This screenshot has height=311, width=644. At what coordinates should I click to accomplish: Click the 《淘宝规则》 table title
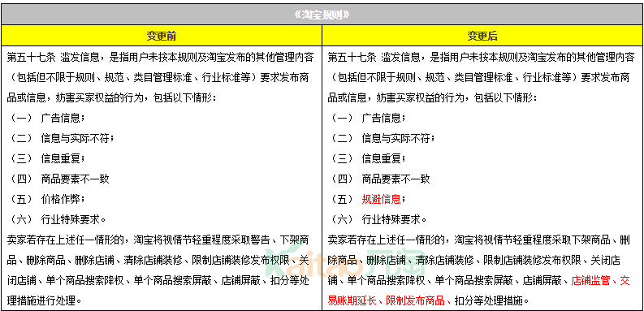(x=322, y=15)
